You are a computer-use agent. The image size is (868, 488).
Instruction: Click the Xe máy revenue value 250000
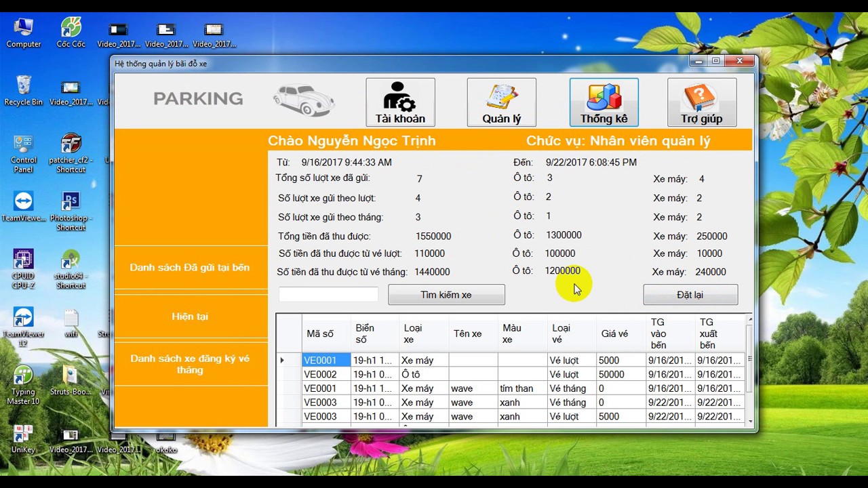click(x=712, y=237)
